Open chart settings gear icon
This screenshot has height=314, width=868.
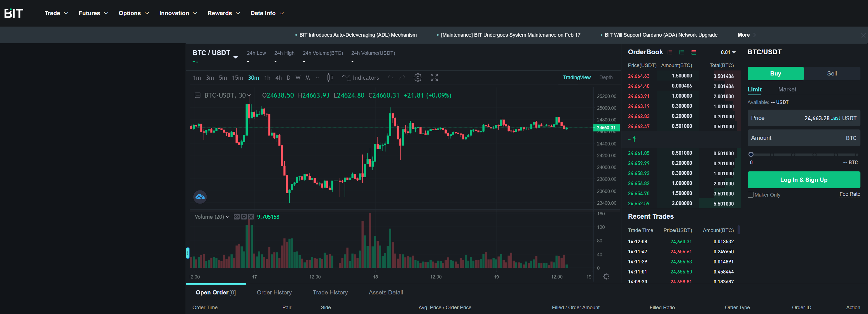(x=418, y=78)
